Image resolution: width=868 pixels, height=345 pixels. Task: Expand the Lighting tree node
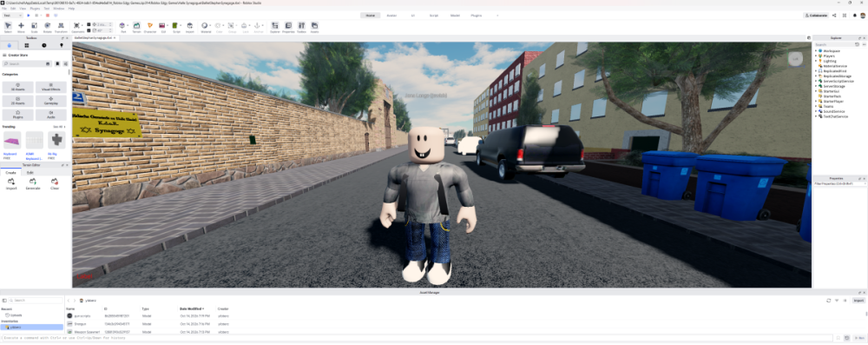click(816, 61)
